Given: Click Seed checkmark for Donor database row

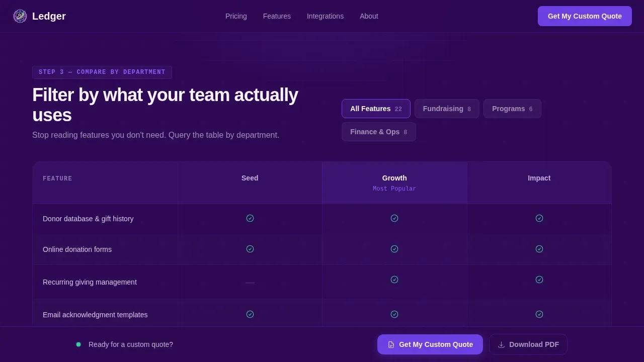Looking at the screenshot, I should click(x=250, y=218).
